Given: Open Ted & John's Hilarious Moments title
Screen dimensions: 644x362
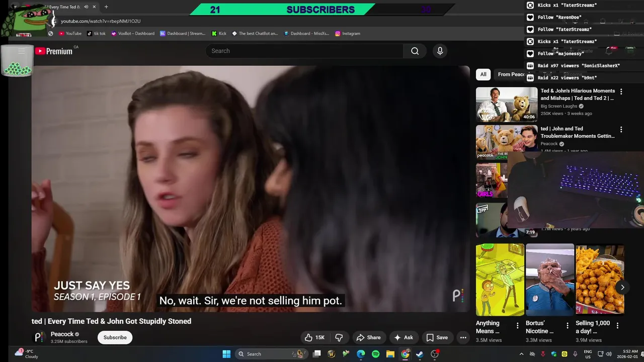Looking at the screenshot, I should coord(578,95).
